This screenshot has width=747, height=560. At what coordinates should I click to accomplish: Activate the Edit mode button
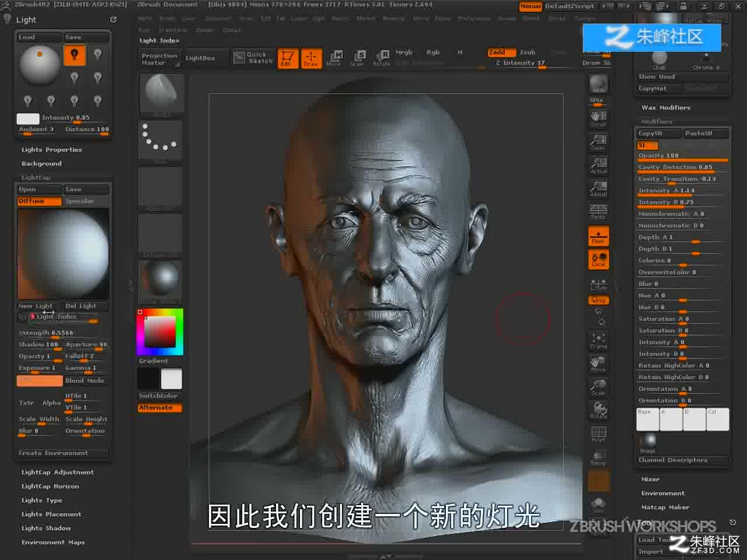[288, 58]
